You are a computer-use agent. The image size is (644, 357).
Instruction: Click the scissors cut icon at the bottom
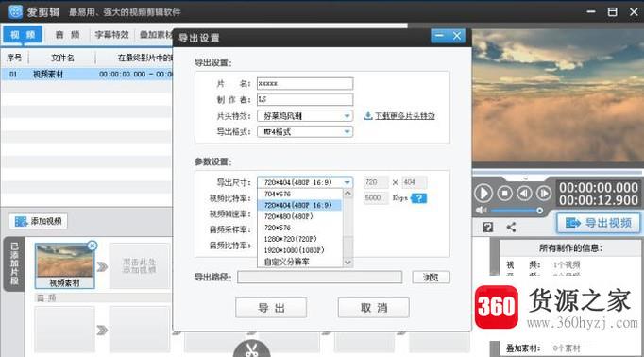pos(251,349)
